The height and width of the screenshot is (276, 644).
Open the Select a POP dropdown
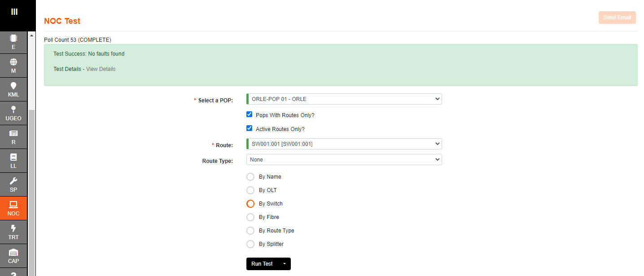pos(344,99)
